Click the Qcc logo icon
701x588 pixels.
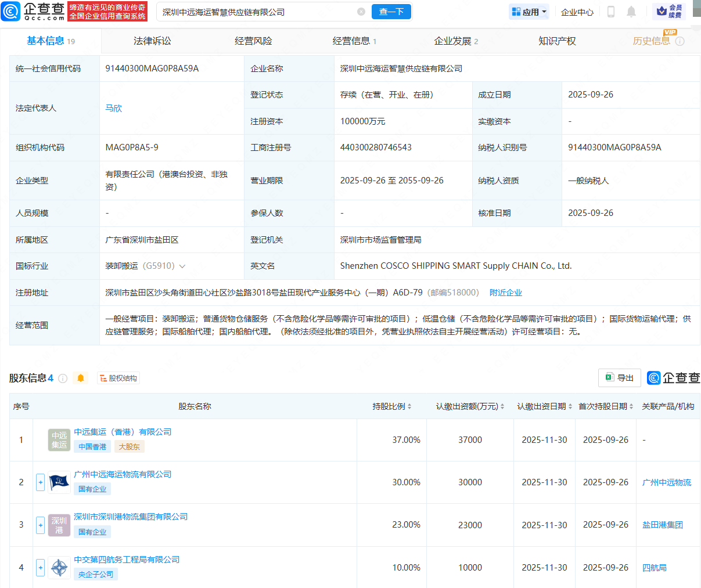point(12,12)
